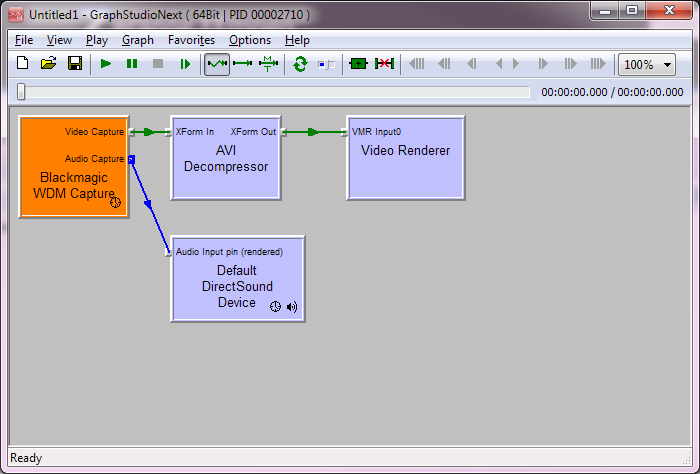Click the largest backward jump seek icon
Image resolution: width=700 pixels, height=474 pixels.
tap(417, 64)
